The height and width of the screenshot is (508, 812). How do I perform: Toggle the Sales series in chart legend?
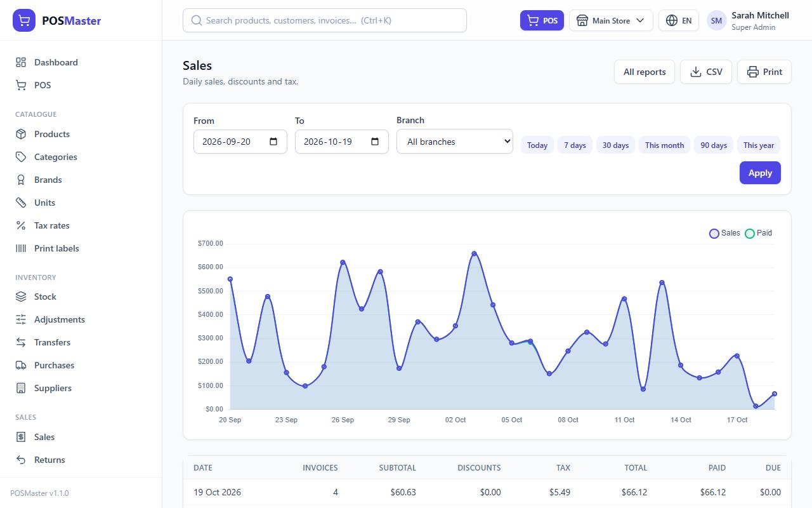point(724,233)
